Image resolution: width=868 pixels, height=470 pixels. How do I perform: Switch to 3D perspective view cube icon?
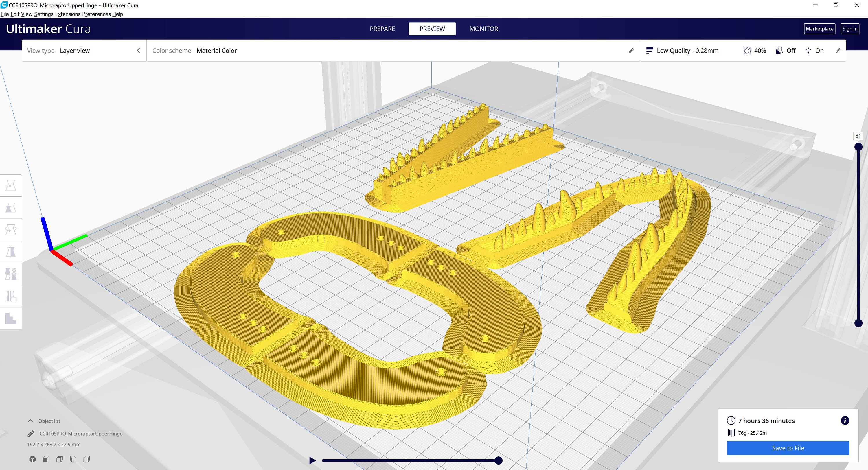point(32,459)
